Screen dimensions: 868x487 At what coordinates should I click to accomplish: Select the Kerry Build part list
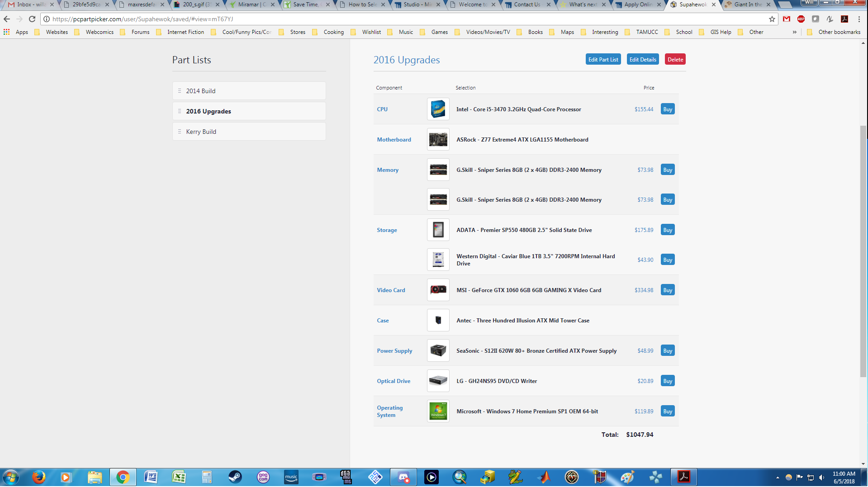click(x=249, y=132)
